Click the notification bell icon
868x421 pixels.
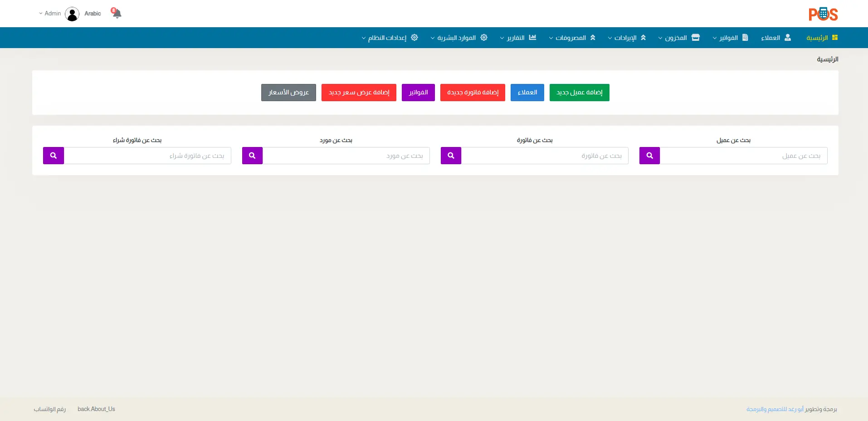(x=117, y=13)
